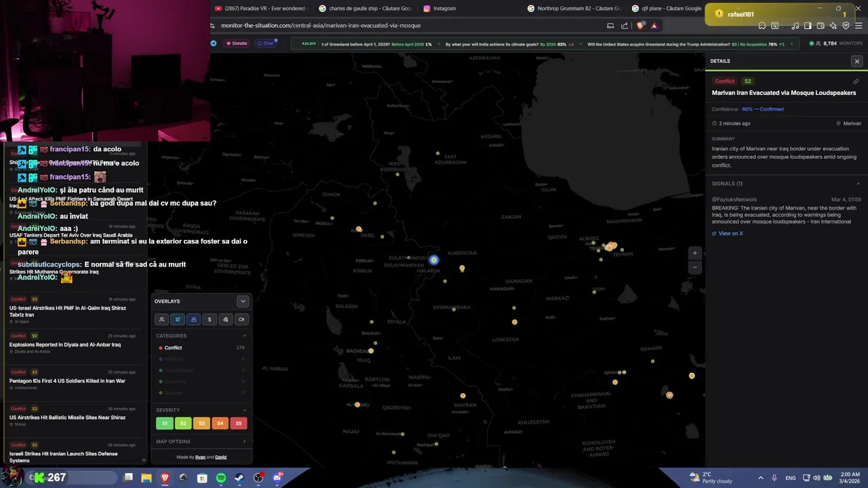Open the Brave VPN shield icon
The height and width of the screenshot is (488, 868).
[x=846, y=26]
